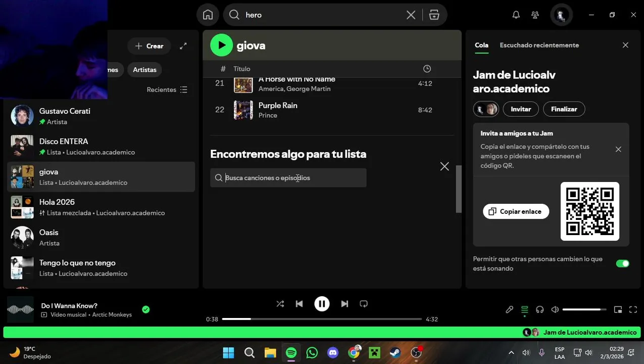The width and height of the screenshot is (644, 364).
Task: Sort by the duration clock column
Action: click(x=427, y=69)
